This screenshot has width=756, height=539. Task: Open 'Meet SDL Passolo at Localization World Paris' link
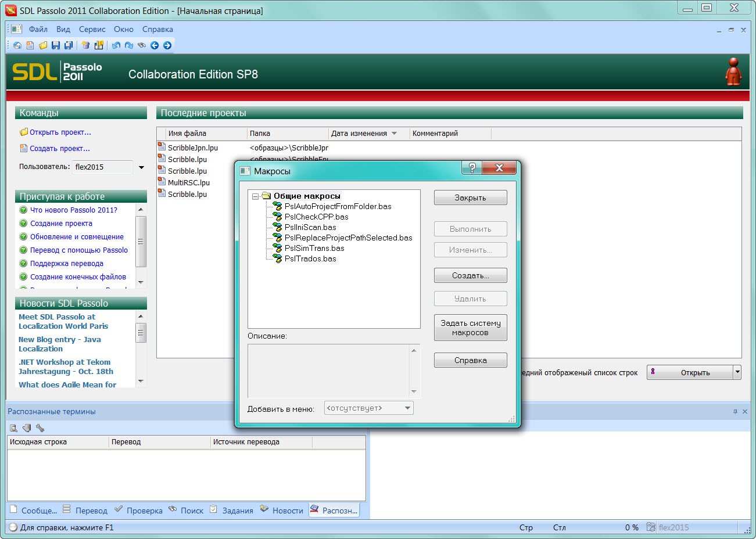click(63, 321)
